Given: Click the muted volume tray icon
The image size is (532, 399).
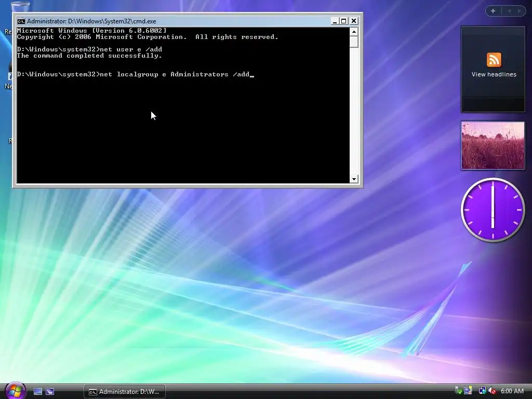Looking at the screenshot, I should 492,391.
